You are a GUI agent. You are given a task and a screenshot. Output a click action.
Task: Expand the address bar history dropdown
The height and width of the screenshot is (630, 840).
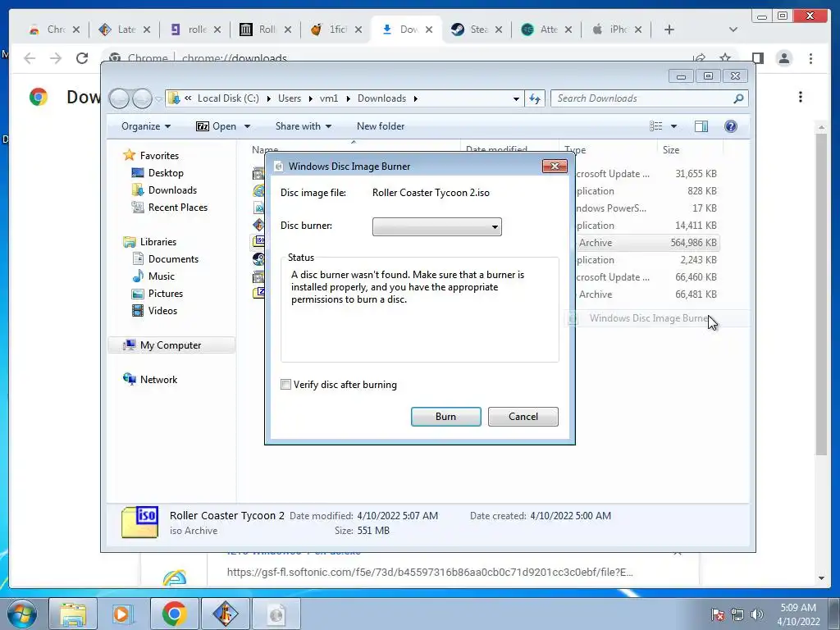click(x=516, y=98)
